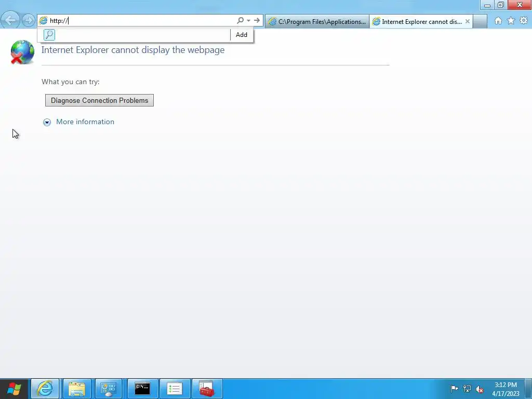The height and width of the screenshot is (399, 532).
Task: Click the Action Center flag tray icon
Action: 454,389
